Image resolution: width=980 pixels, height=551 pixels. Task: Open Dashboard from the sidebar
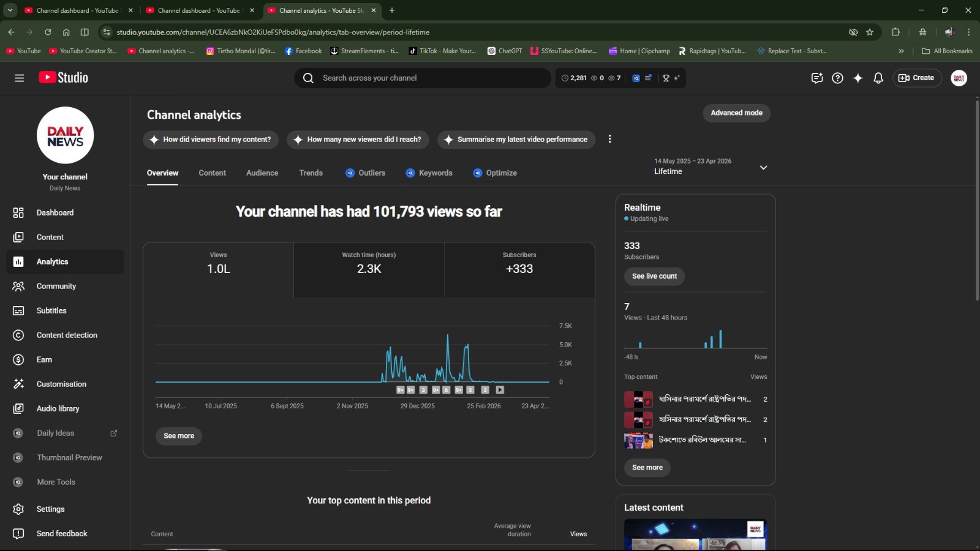(65, 212)
